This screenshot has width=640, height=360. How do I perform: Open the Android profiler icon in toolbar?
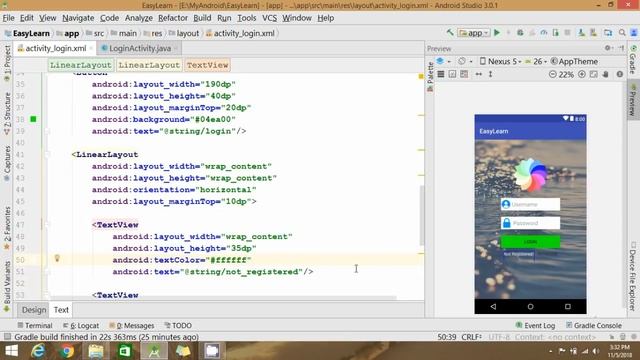(544, 33)
